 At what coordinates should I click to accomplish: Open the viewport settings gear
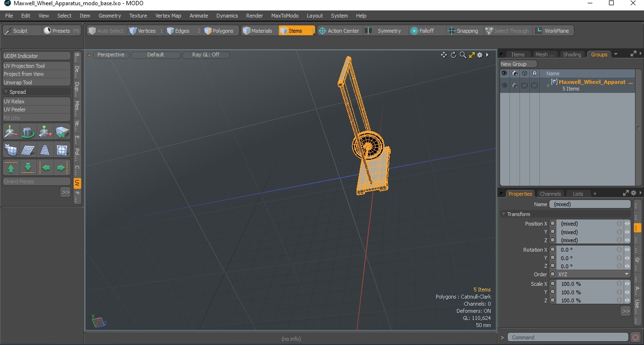point(480,55)
